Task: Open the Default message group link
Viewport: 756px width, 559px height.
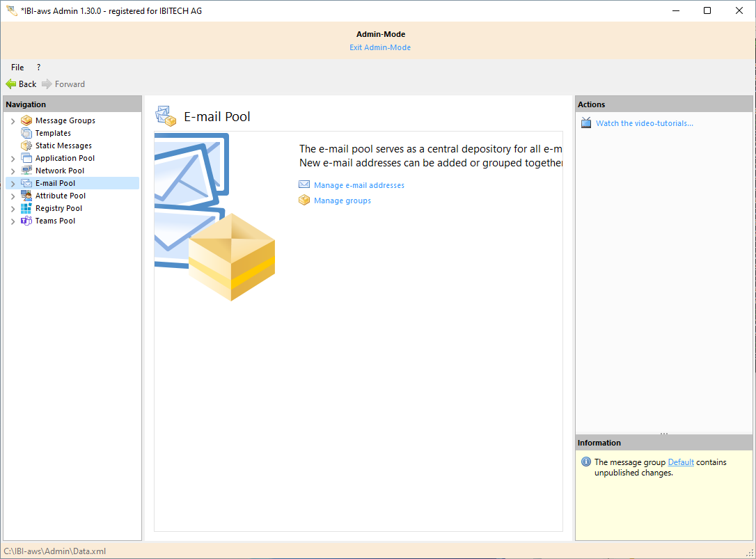Action: click(x=680, y=462)
